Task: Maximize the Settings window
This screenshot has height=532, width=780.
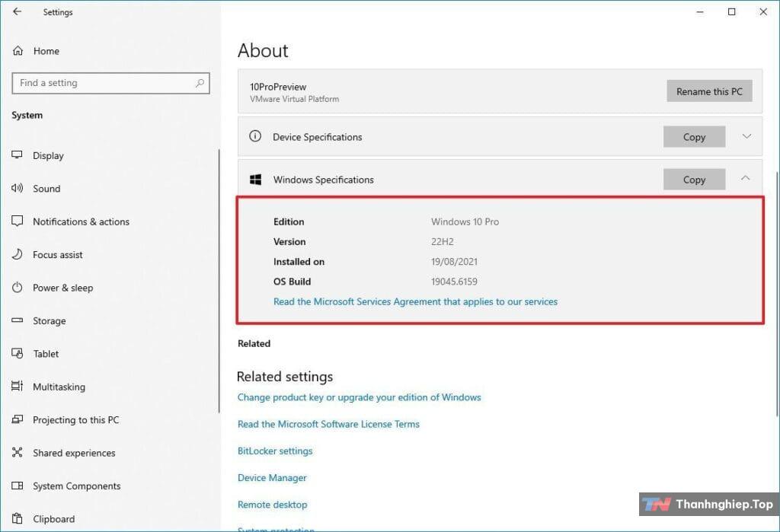Action: (732, 11)
